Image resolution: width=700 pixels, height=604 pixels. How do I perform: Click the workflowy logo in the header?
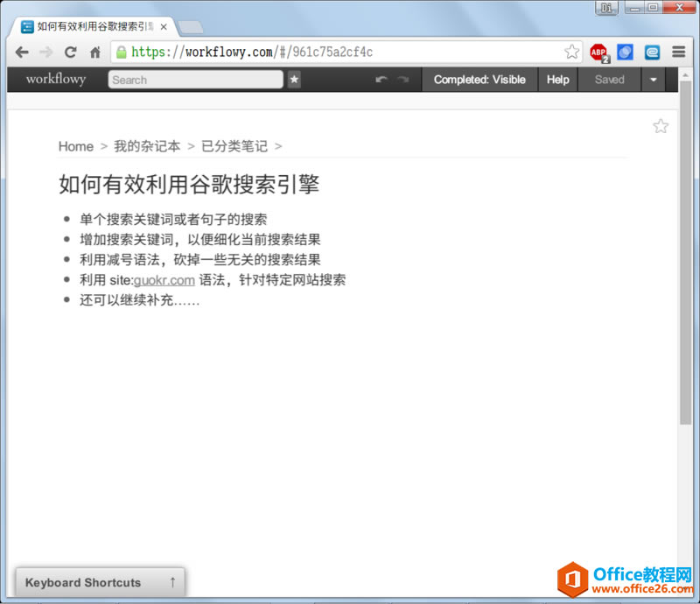pyautogui.click(x=54, y=80)
